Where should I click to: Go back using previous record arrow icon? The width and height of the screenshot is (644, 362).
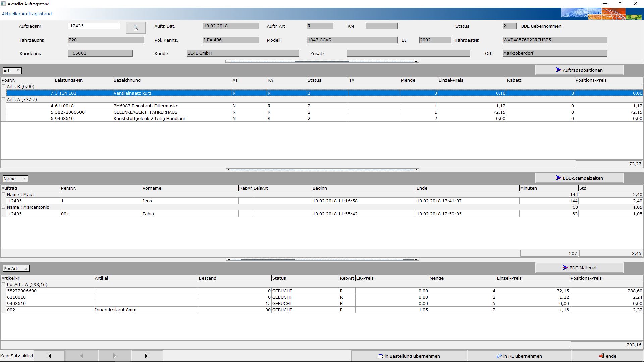(82, 356)
